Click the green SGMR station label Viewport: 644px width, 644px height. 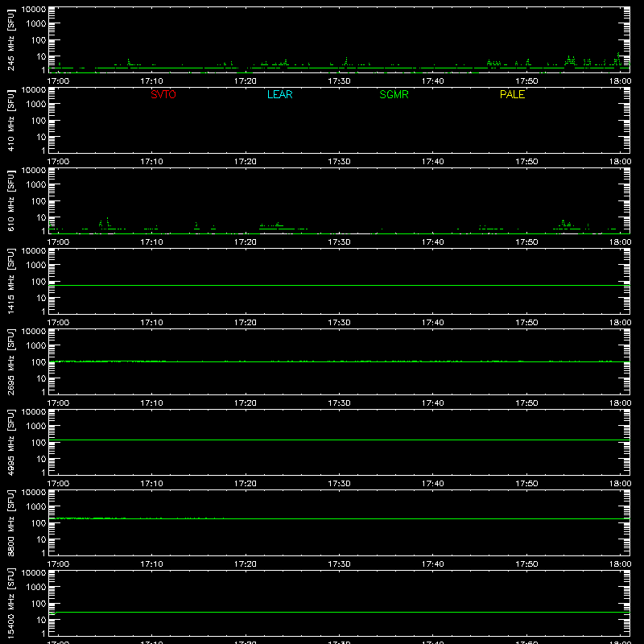(x=394, y=94)
